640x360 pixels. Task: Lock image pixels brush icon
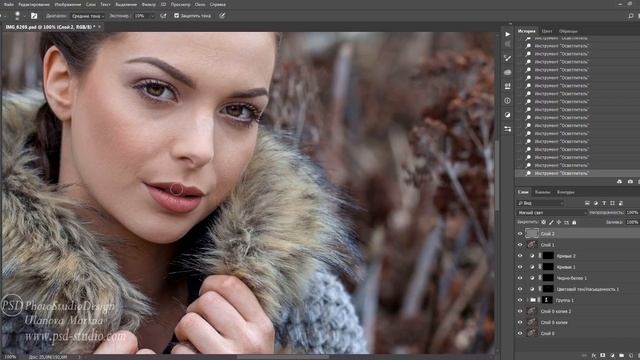pos(551,222)
